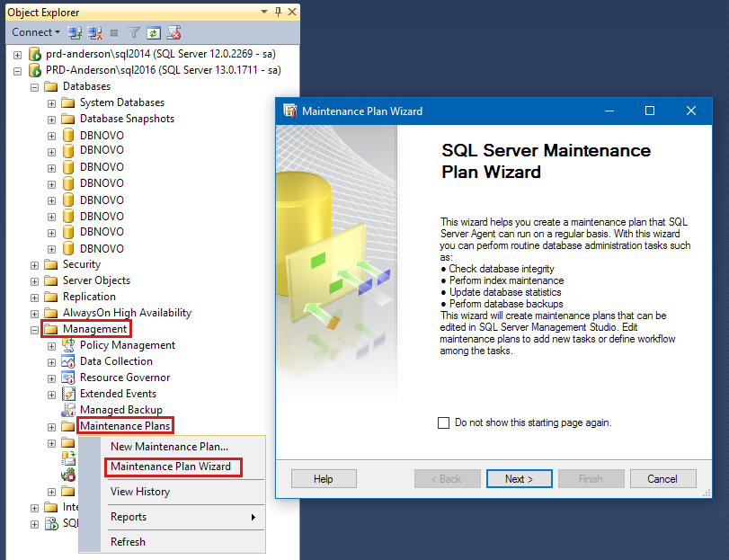Click the Maintenance Plan Wizard title bar icon

tap(290, 111)
